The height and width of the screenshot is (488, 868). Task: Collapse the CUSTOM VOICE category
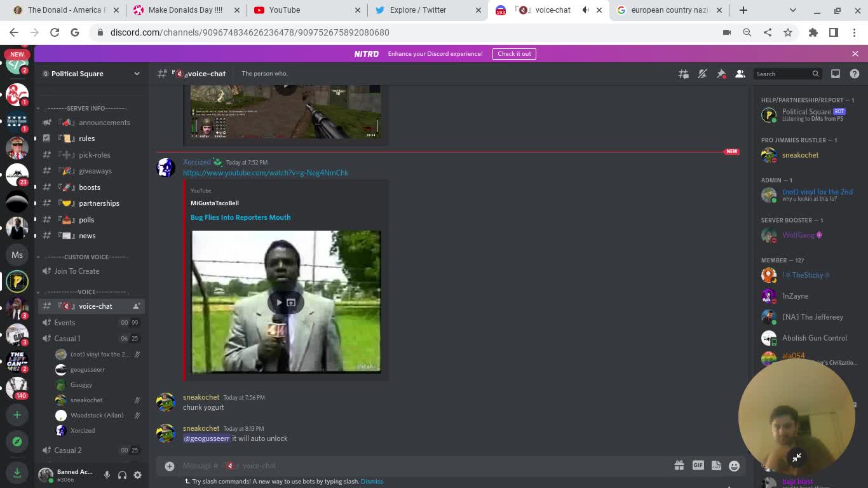(86, 257)
